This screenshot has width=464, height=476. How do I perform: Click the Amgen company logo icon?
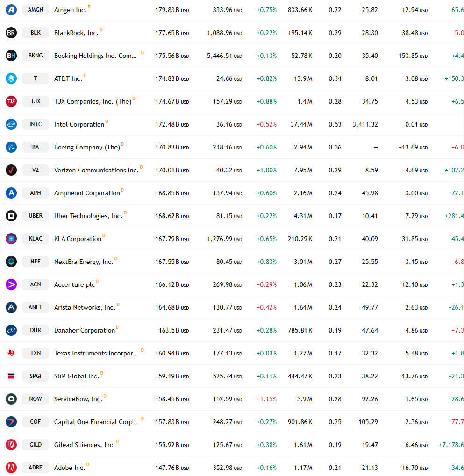click(11, 10)
